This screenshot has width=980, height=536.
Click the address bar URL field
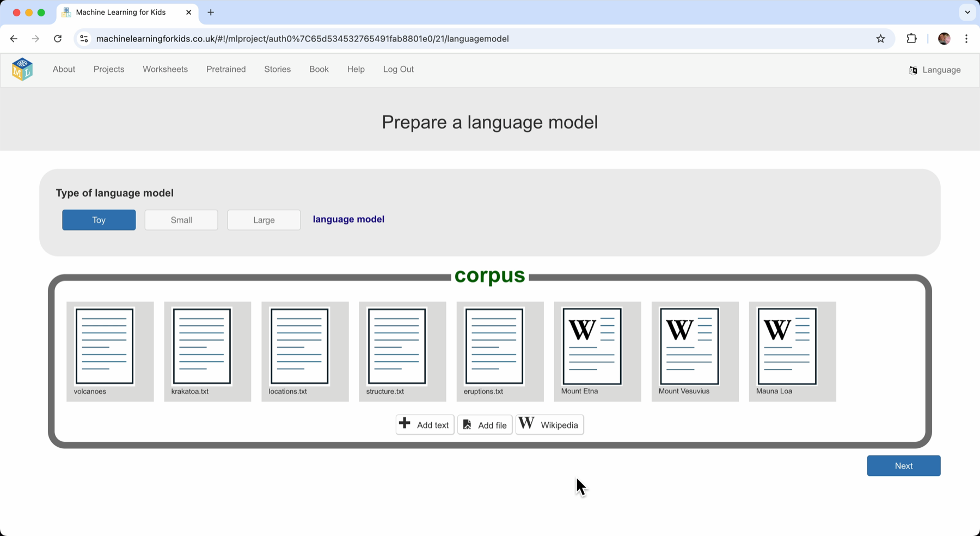302,39
